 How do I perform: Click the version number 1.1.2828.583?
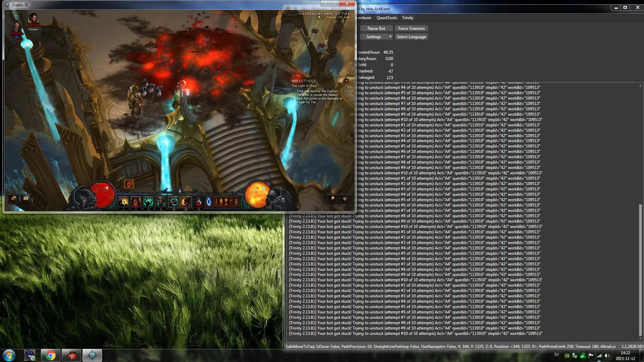[632, 347]
